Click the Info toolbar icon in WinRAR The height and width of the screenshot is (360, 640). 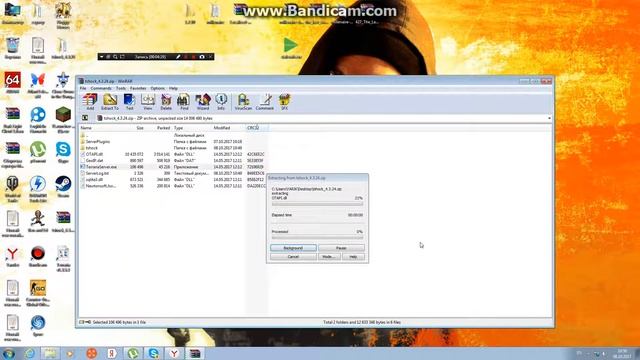click(x=221, y=102)
